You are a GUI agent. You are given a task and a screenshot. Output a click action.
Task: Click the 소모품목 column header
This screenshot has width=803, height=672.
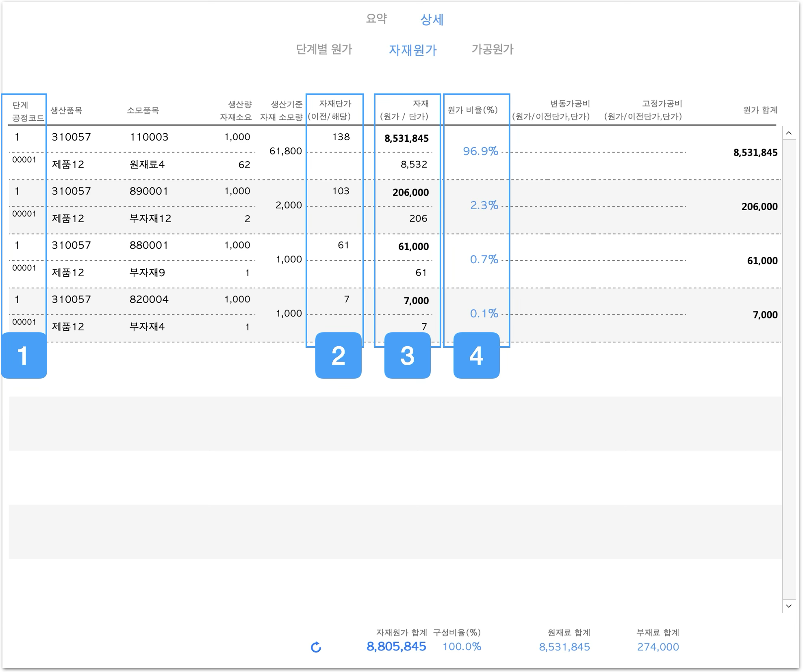tap(143, 111)
